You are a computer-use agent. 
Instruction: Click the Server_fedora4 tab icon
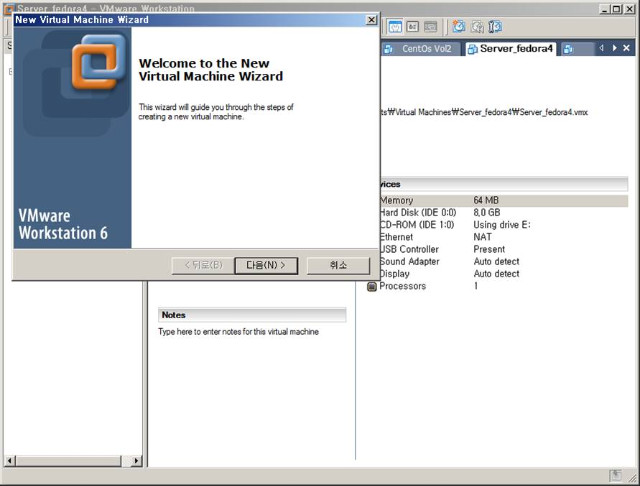click(x=473, y=49)
